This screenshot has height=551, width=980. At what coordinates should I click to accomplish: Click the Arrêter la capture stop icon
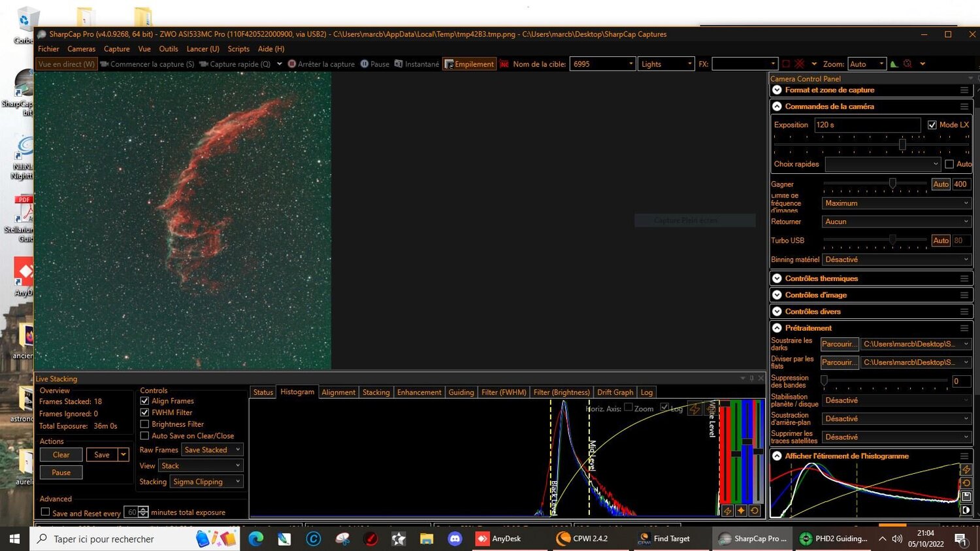coord(292,64)
